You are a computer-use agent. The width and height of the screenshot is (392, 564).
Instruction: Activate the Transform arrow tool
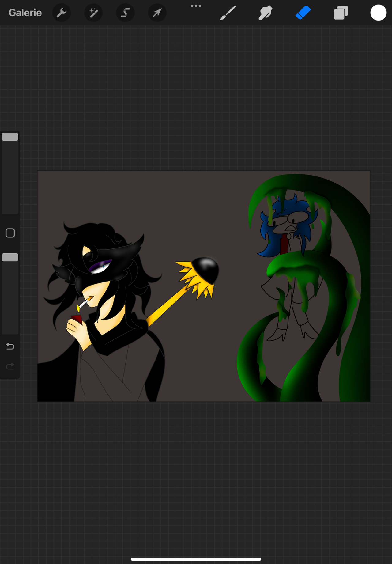pos(157,13)
